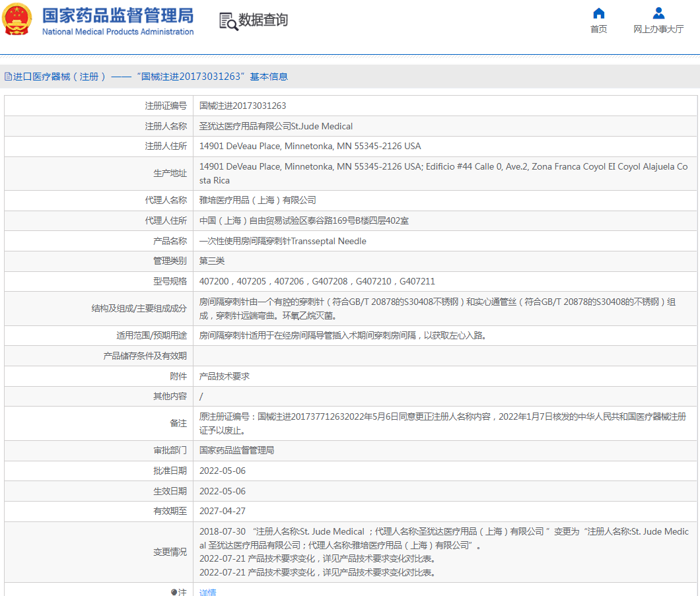The height and width of the screenshot is (596, 700).
Task: Click the product name Transseptal Needle cell
Action: [x=283, y=241]
